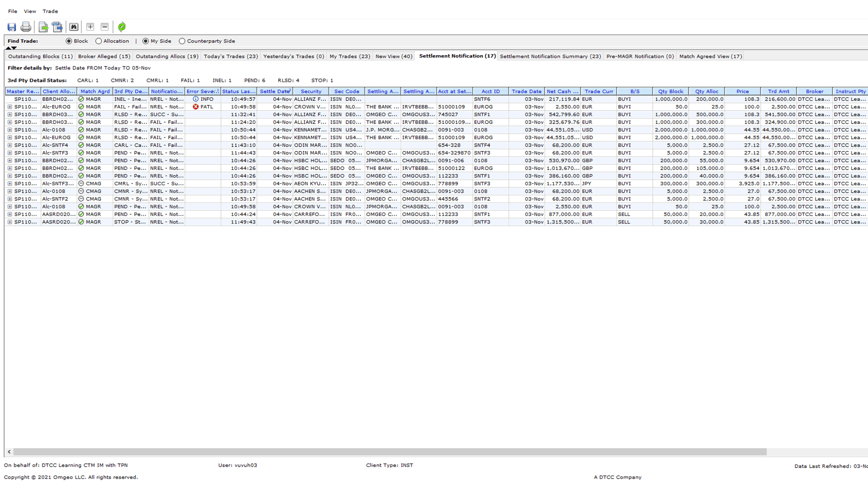Click the View menu in menu bar
This screenshot has height=488, width=868.
29,11
